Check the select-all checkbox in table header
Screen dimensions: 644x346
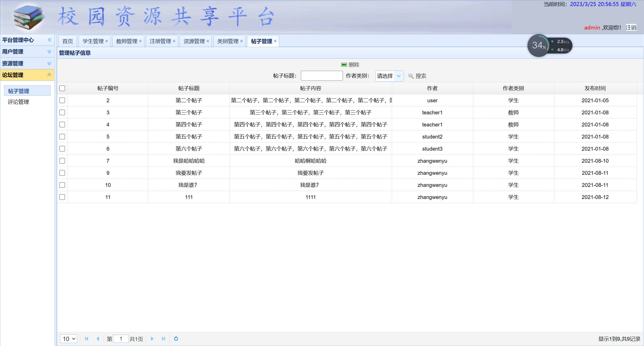coord(62,88)
